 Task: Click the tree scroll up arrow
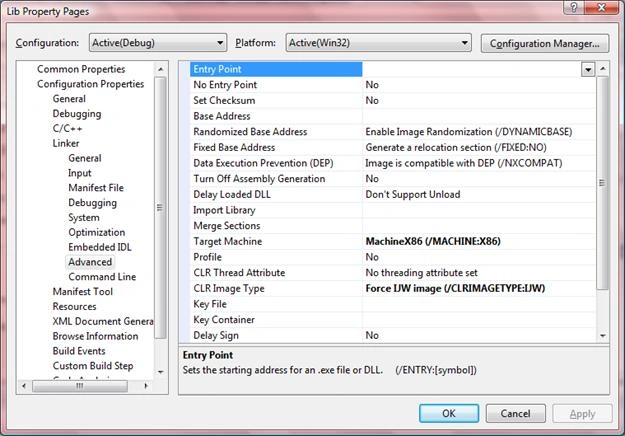point(160,69)
